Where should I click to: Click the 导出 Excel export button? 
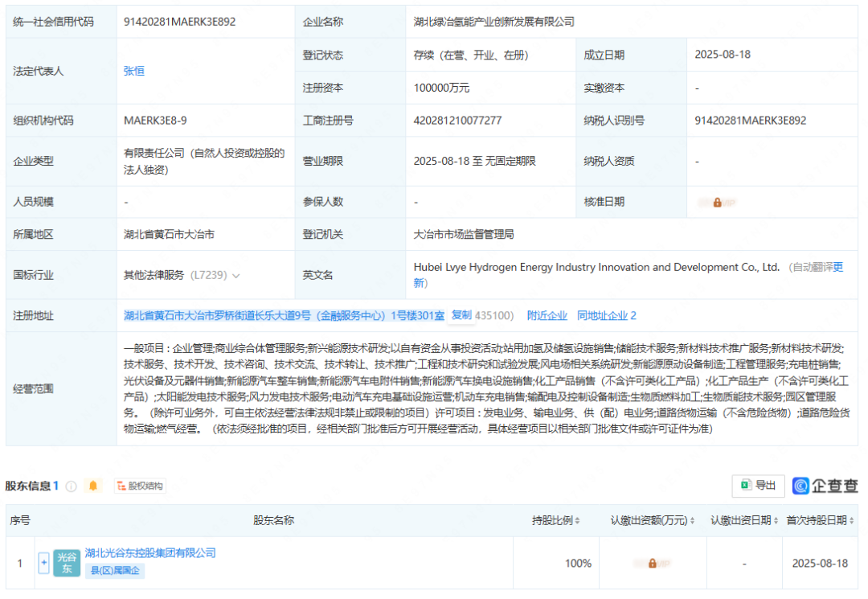pyautogui.click(x=758, y=485)
